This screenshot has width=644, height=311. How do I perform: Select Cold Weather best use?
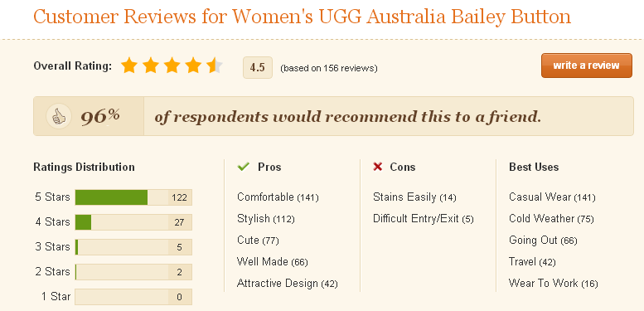551,219
